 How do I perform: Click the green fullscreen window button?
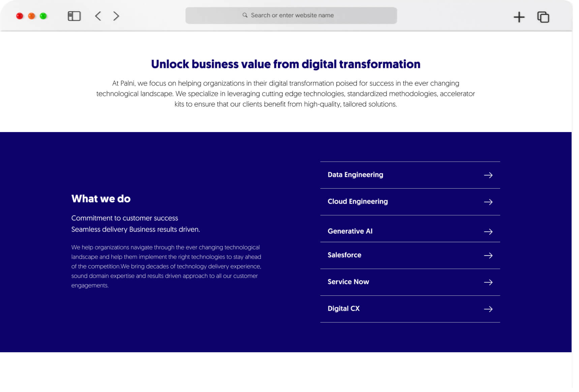pyautogui.click(x=43, y=16)
